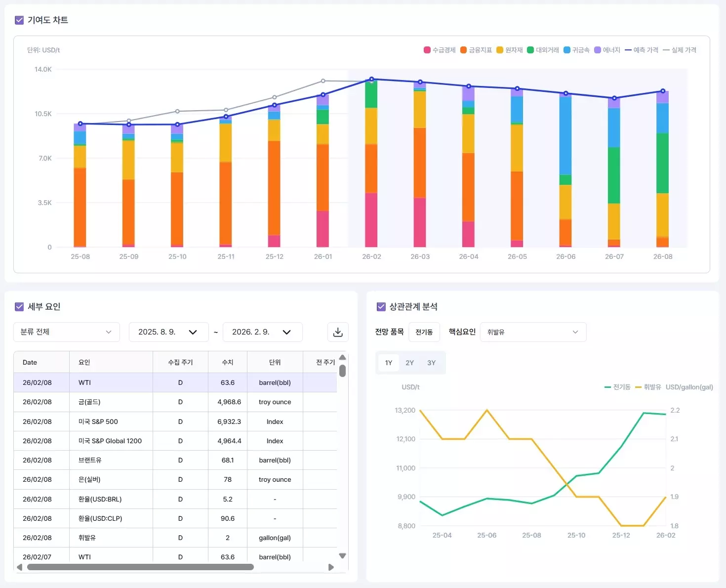This screenshot has width=726, height=588.
Task: Click the pink 수급경제 legend marker
Action: point(426,50)
